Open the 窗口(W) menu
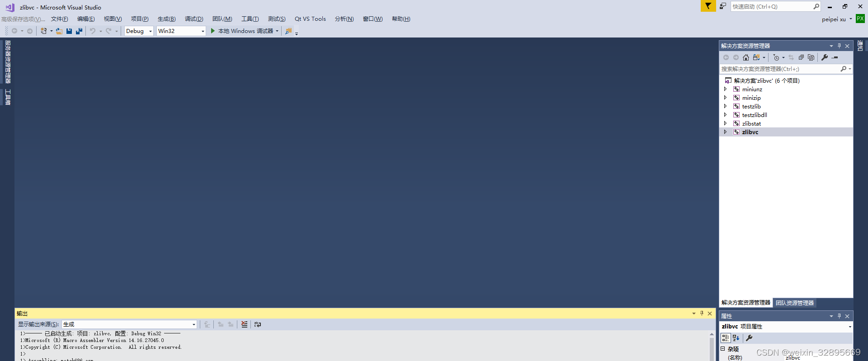 point(373,19)
